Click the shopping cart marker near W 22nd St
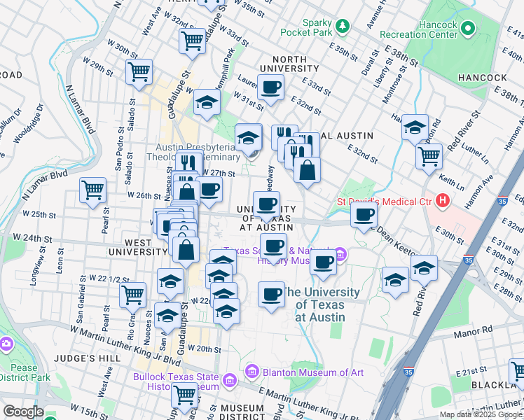524x420 pixels. coord(132,295)
